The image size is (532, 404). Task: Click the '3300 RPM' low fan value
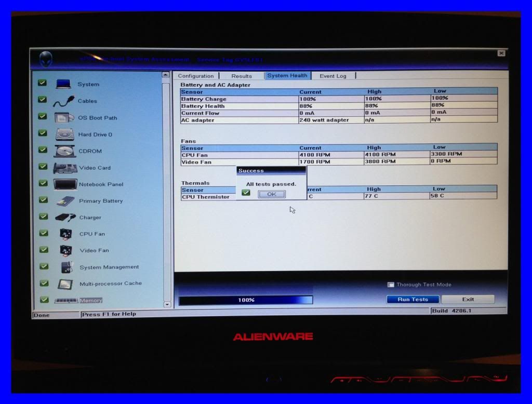pyautogui.click(x=446, y=154)
